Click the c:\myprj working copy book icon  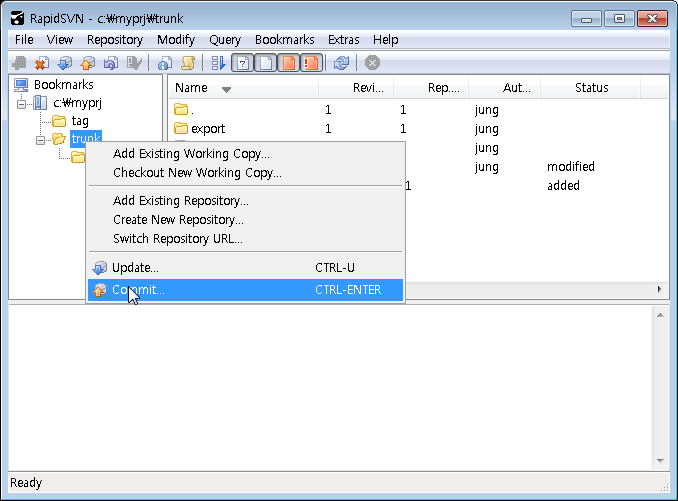40,103
